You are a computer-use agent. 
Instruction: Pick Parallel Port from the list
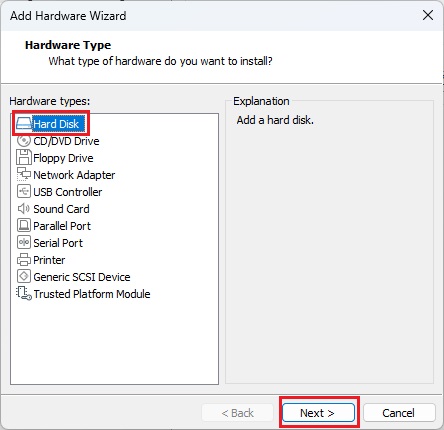click(62, 226)
